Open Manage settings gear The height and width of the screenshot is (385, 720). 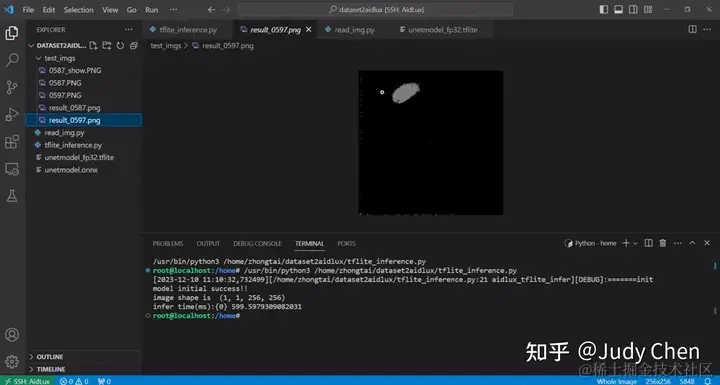coord(12,362)
